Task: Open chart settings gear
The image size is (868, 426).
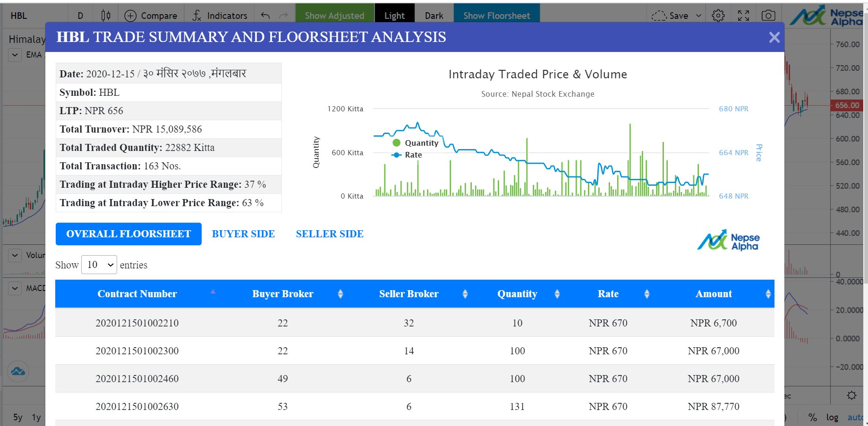Action: pyautogui.click(x=718, y=16)
